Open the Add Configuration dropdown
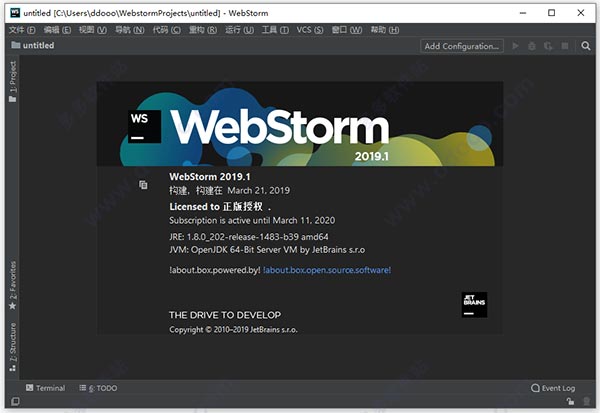Image resolution: width=600 pixels, height=413 pixels. coord(461,46)
